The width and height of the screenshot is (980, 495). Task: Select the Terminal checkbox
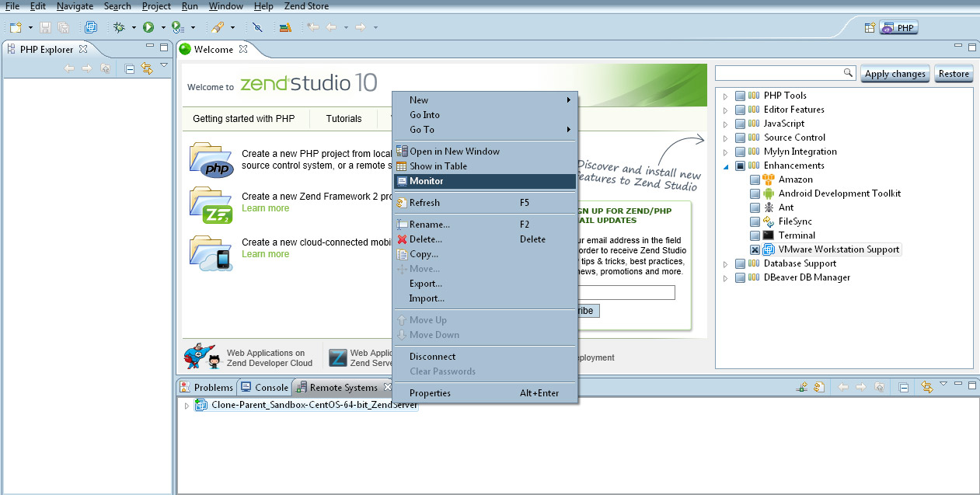coord(755,235)
